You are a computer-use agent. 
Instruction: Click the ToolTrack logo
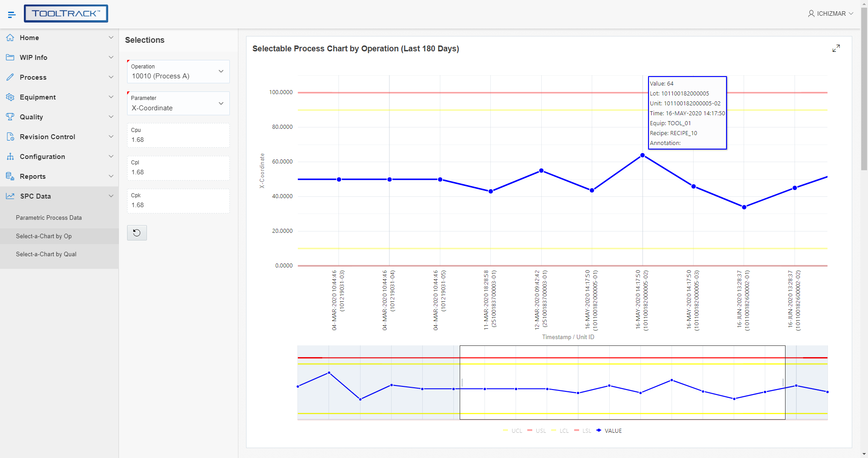(x=66, y=14)
